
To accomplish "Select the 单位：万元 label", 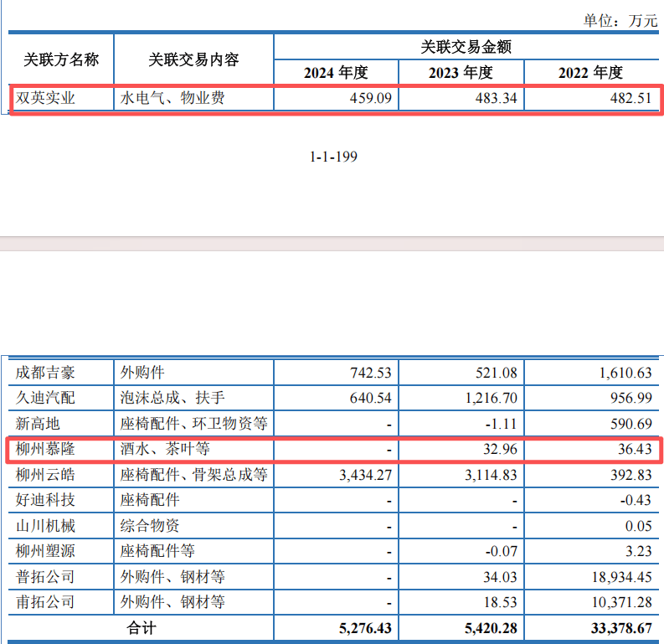I will [620, 21].
